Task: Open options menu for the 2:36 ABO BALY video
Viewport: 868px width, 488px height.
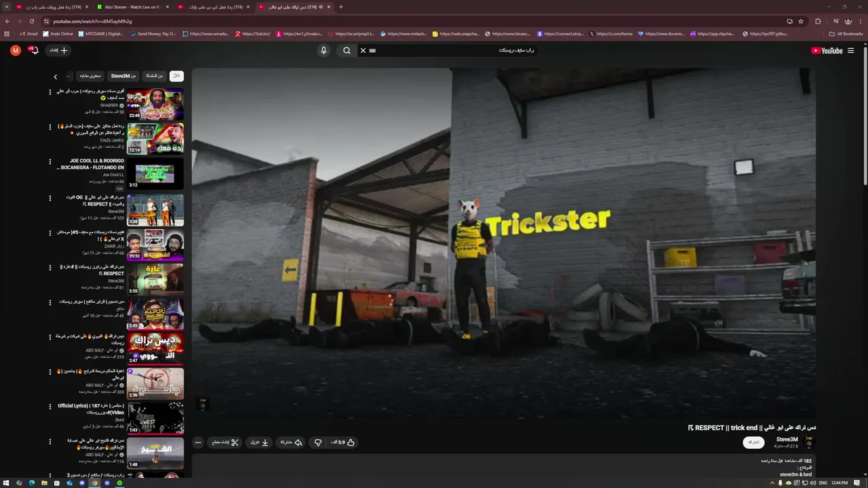Action: pyautogui.click(x=50, y=372)
